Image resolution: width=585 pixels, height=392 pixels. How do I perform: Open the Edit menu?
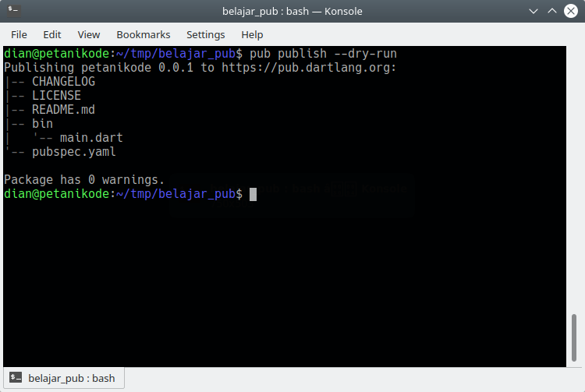point(52,34)
